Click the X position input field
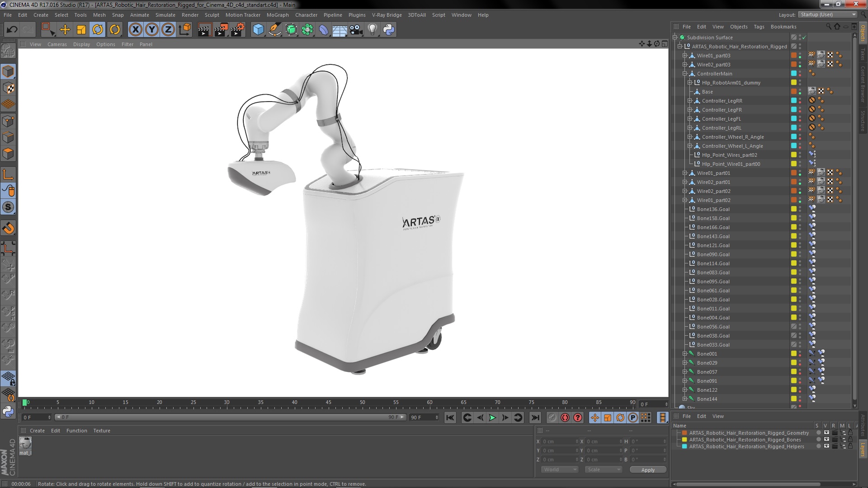 pyautogui.click(x=559, y=441)
